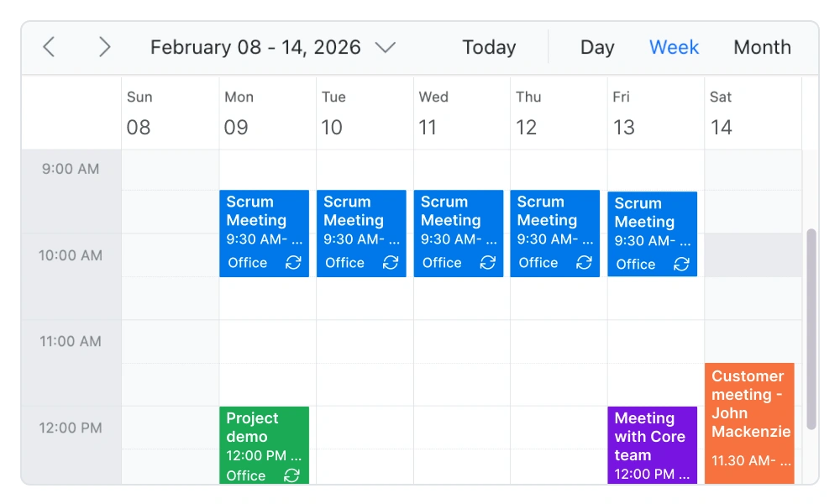This screenshot has height=504, width=840.
Task: Click recurrence icon on Thursday's Scrum Meeting
Action: pos(583,263)
